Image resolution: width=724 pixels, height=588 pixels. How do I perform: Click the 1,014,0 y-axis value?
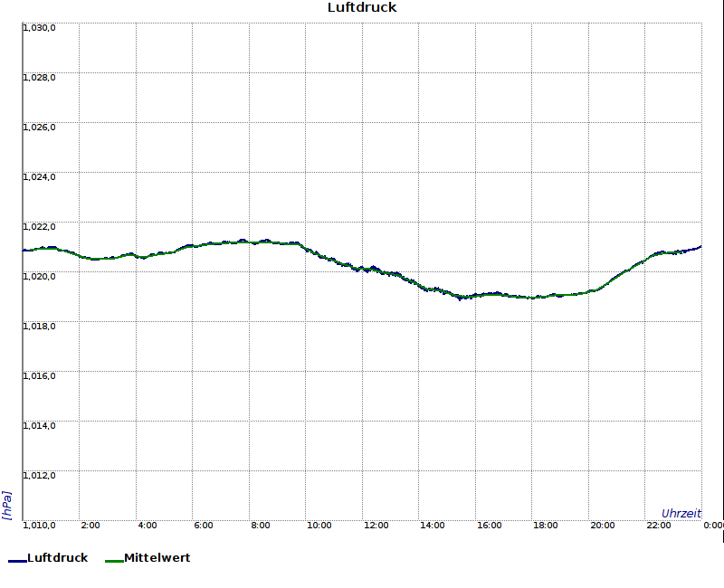[39, 425]
